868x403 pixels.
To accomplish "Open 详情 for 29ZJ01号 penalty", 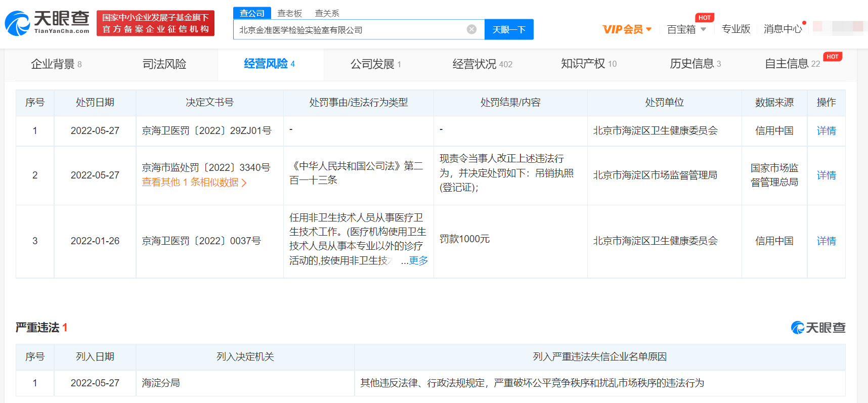I will pyautogui.click(x=826, y=131).
